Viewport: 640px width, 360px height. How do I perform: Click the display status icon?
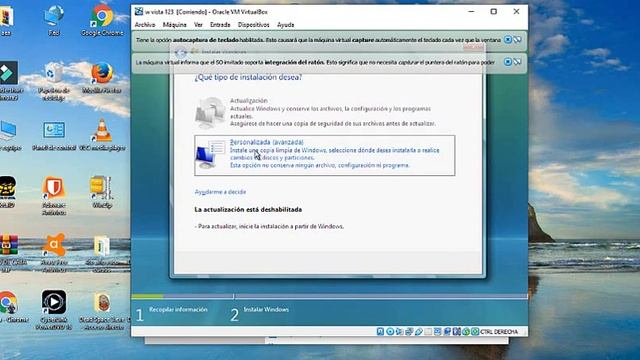pos(438,331)
